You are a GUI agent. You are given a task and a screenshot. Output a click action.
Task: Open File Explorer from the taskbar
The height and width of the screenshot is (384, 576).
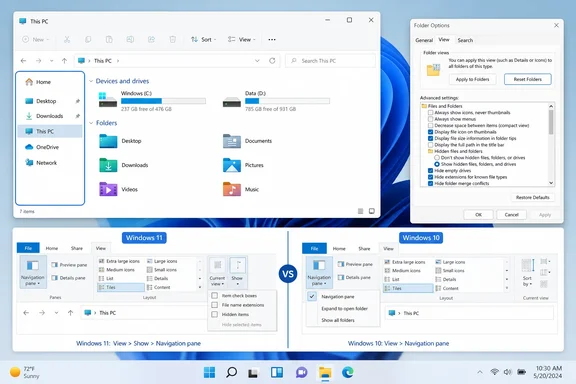(325, 372)
